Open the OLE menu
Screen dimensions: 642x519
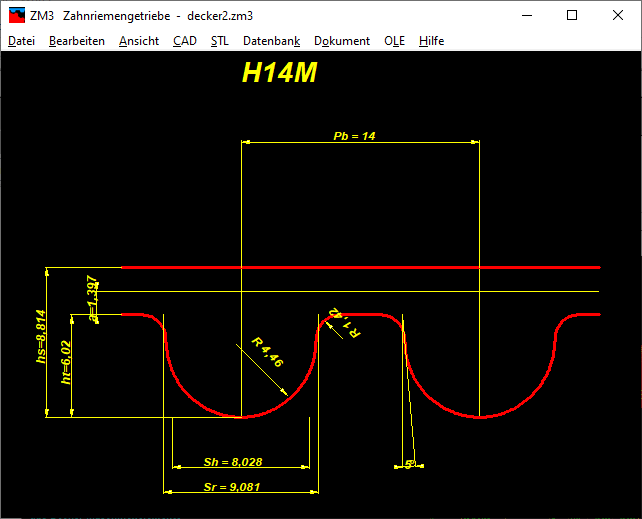click(x=394, y=41)
